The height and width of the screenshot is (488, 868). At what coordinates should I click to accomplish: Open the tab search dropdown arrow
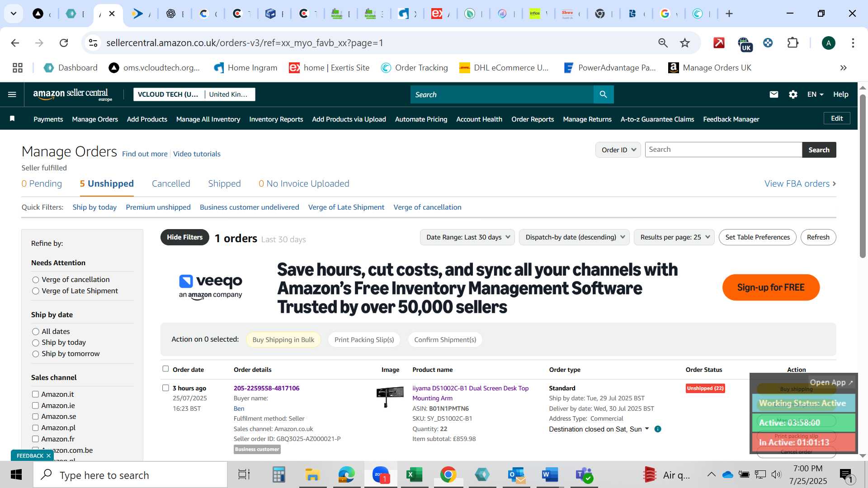[x=14, y=14]
